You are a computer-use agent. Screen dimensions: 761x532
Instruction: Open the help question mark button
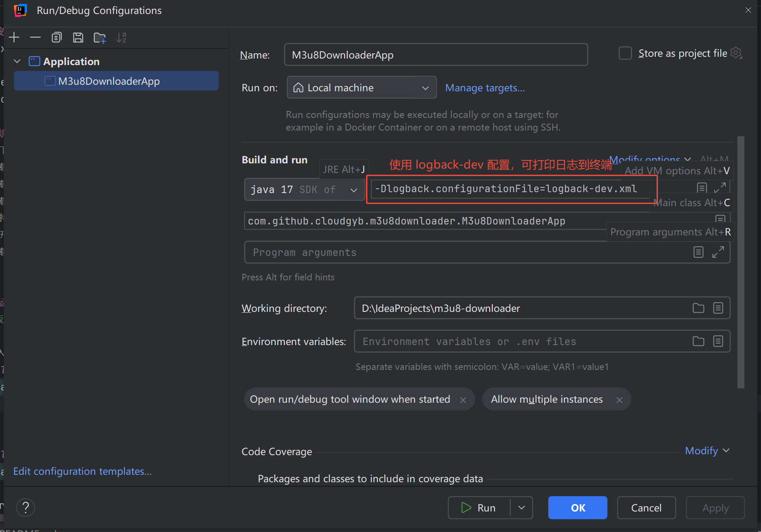coord(25,508)
